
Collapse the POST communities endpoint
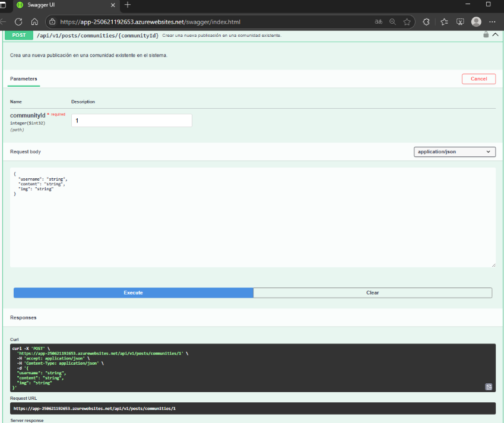[x=495, y=34]
